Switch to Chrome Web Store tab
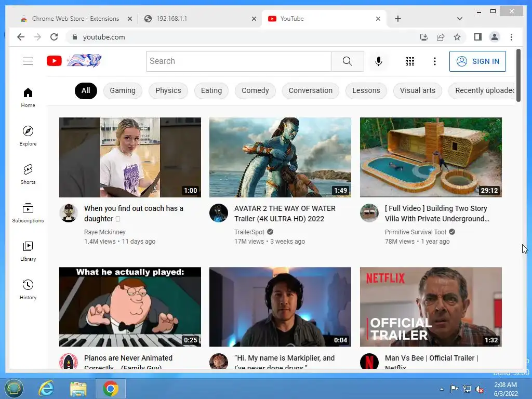This screenshot has width=532, height=399. [75, 19]
